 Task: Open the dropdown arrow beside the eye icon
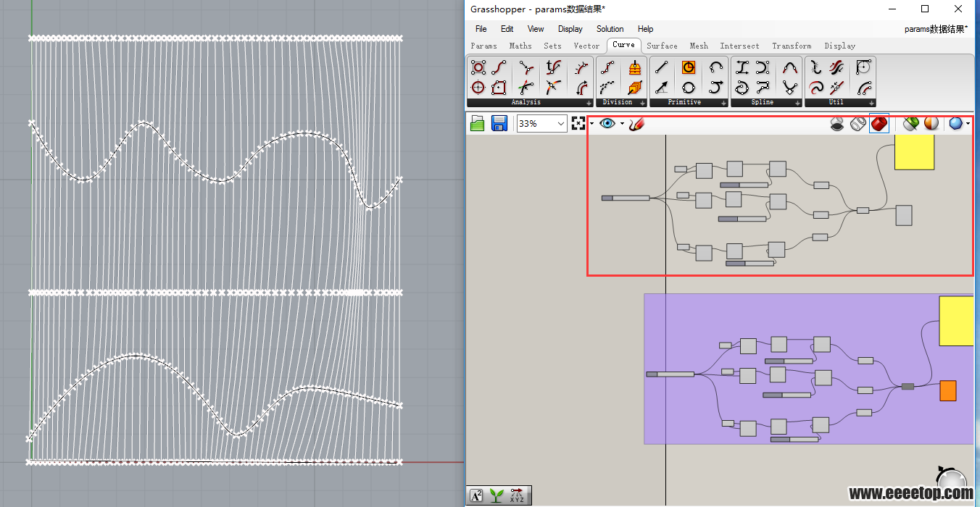622,124
